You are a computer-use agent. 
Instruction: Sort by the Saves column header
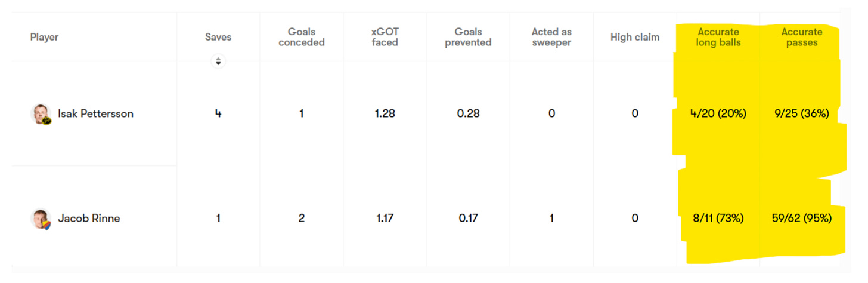coord(218,37)
